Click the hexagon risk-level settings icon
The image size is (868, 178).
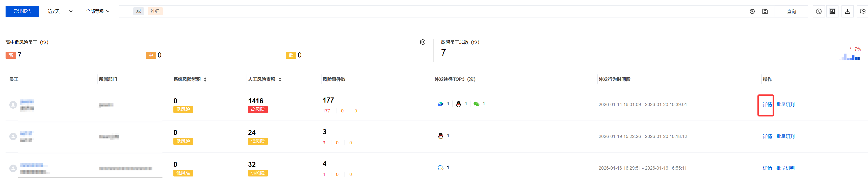tap(423, 42)
